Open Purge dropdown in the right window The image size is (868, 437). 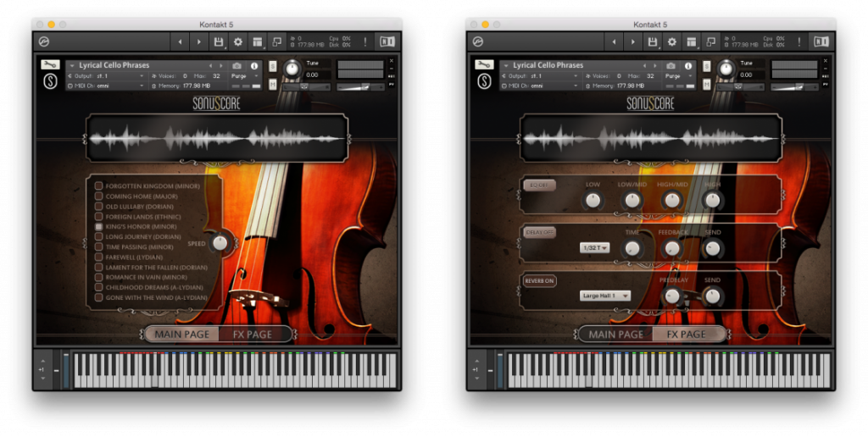tap(679, 75)
